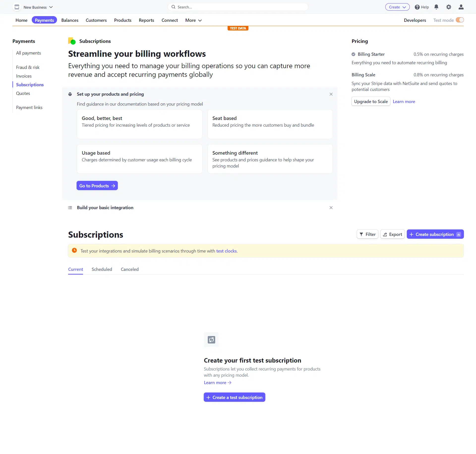
Task: Click the Create subscription button
Action: pos(435,234)
